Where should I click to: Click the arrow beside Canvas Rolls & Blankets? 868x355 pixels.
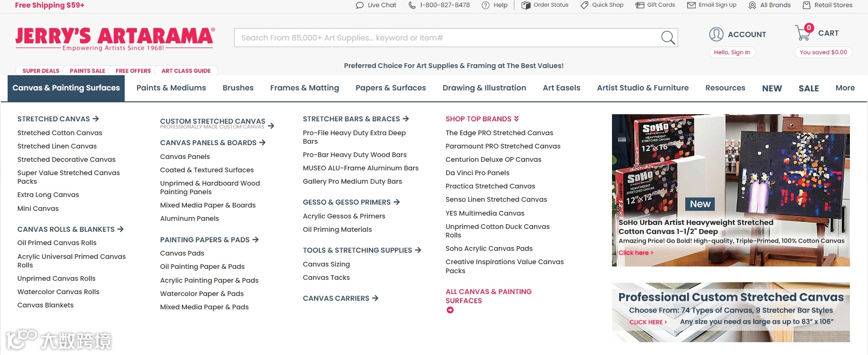(120, 229)
